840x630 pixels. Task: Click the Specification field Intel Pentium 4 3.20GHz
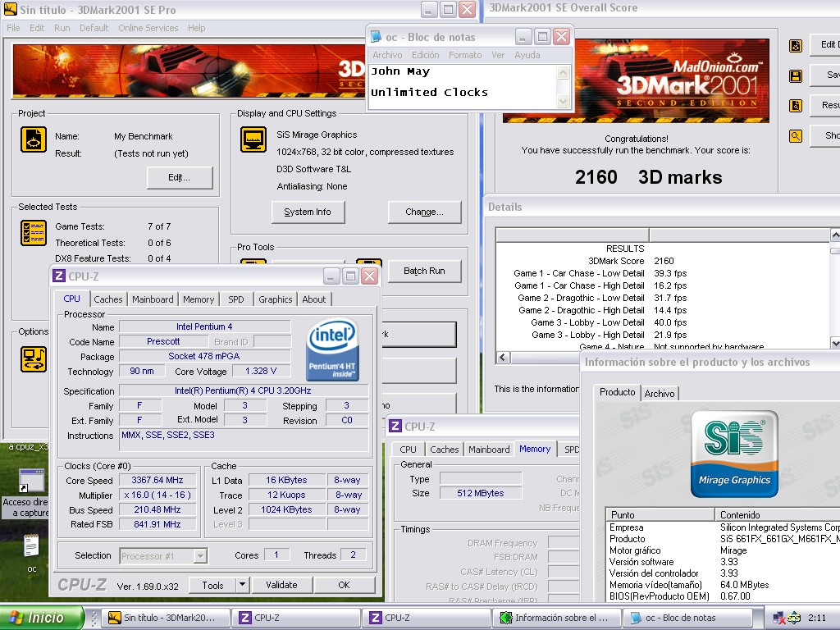click(243, 390)
